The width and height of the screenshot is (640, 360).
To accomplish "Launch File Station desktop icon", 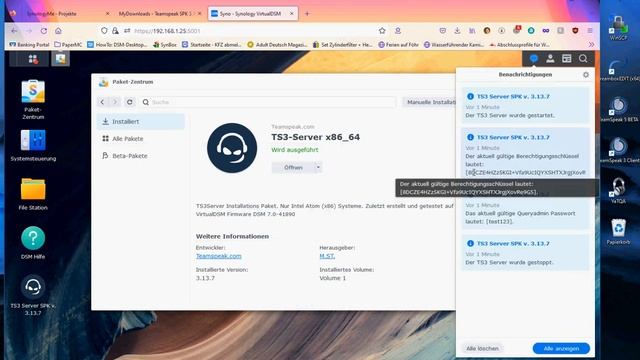I will click(33, 194).
